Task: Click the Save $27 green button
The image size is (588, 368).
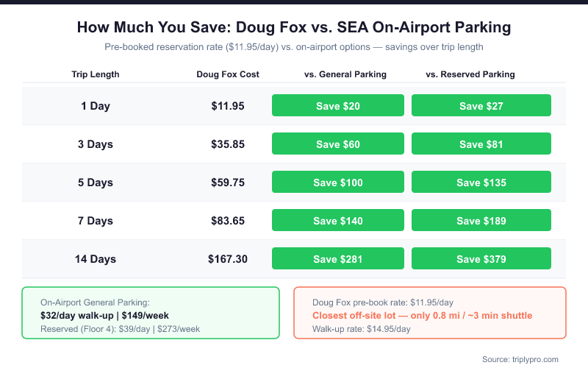Action: pos(481,106)
